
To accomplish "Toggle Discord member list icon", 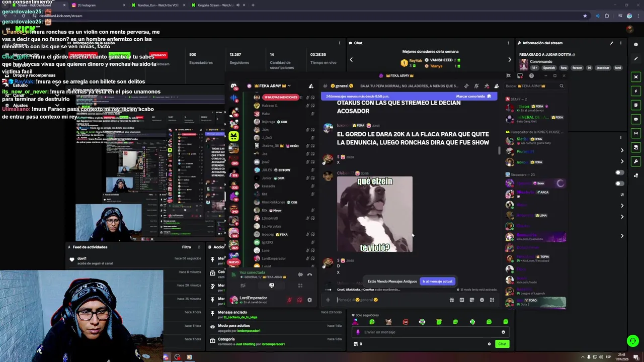I will pos(496,86).
